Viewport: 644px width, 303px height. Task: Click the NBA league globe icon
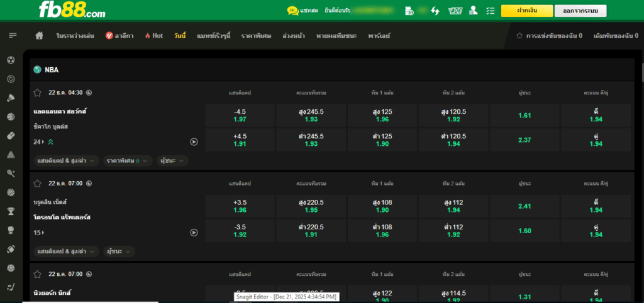tap(37, 70)
